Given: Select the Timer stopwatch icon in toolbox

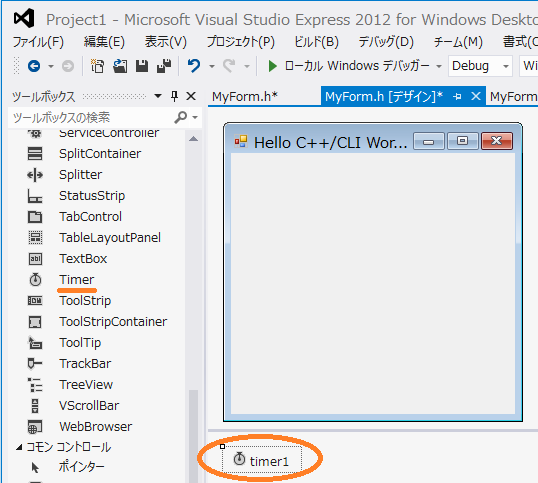Looking at the screenshot, I should click(x=35, y=280).
